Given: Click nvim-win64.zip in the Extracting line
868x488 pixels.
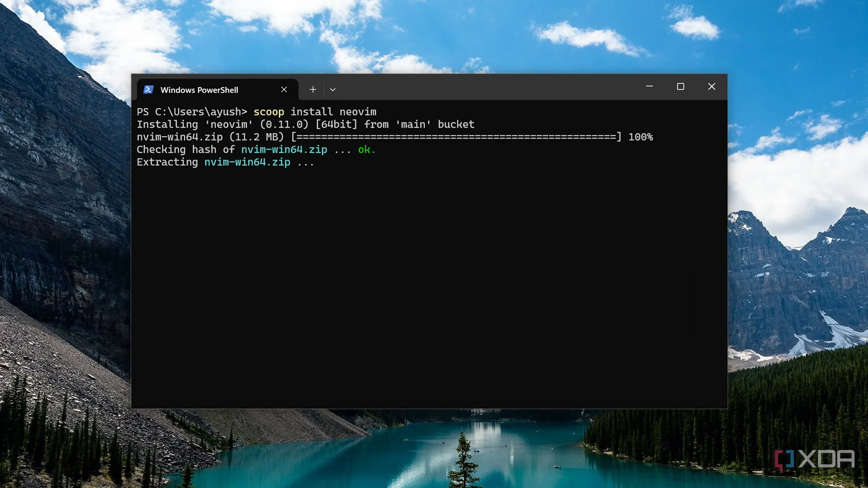Looking at the screenshot, I should pos(247,162).
